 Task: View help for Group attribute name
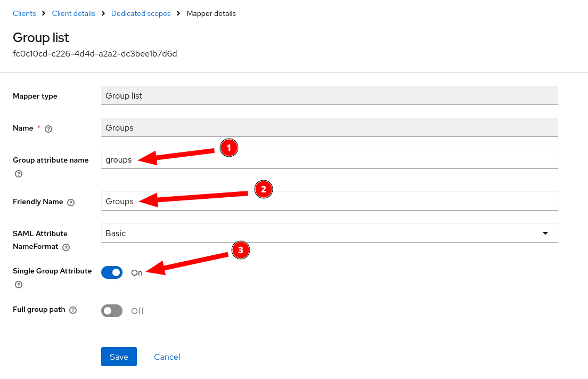tap(18, 174)
